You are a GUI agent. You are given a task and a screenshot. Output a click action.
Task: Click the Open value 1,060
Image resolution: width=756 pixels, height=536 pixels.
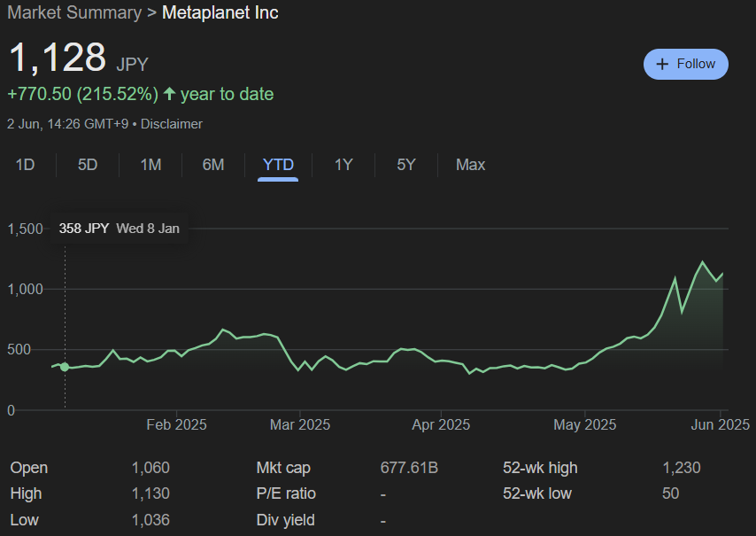pyautogui.click(x=150, y=468)
